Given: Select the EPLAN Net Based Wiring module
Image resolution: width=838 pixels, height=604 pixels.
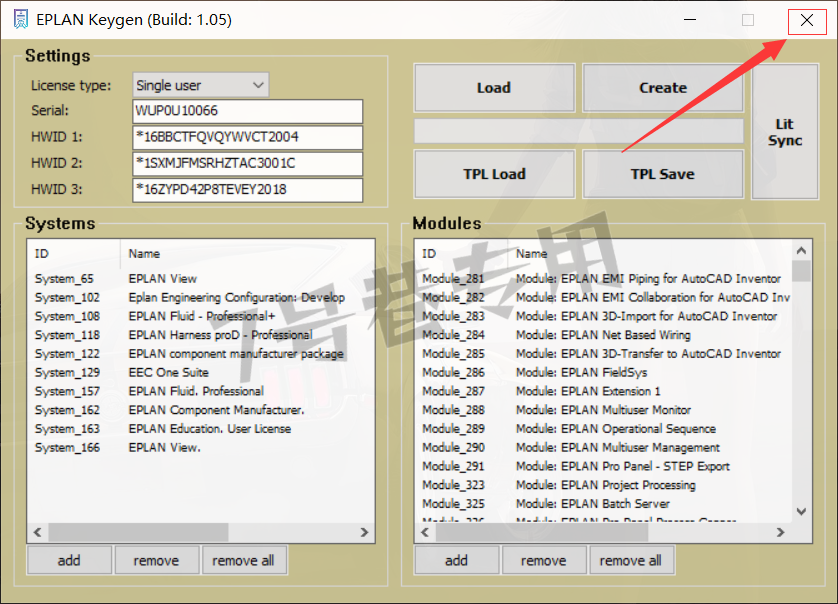Looking at the screenshot, I should (604, 335).
